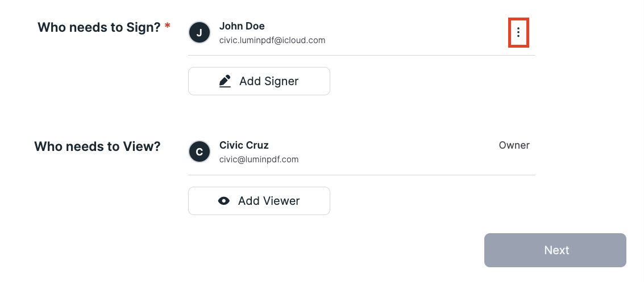This screenshot has width=644, height=282.
Task: Click the civic@luminpdf.com email address
Action: 259,159
